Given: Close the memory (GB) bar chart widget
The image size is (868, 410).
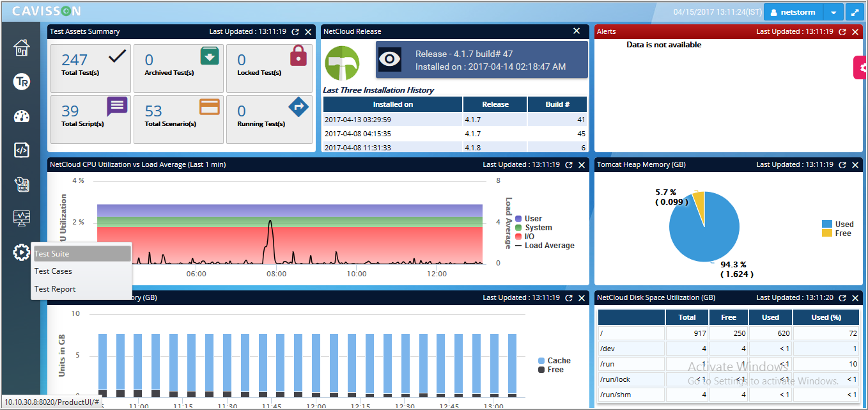Looking at the screenshot, I should click(582, 297).
